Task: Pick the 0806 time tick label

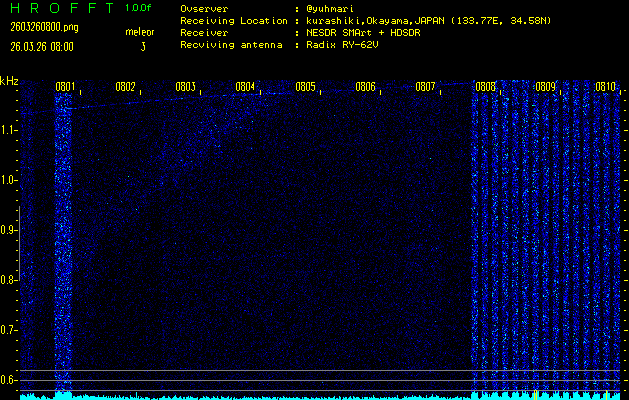Action: [365, 87]
